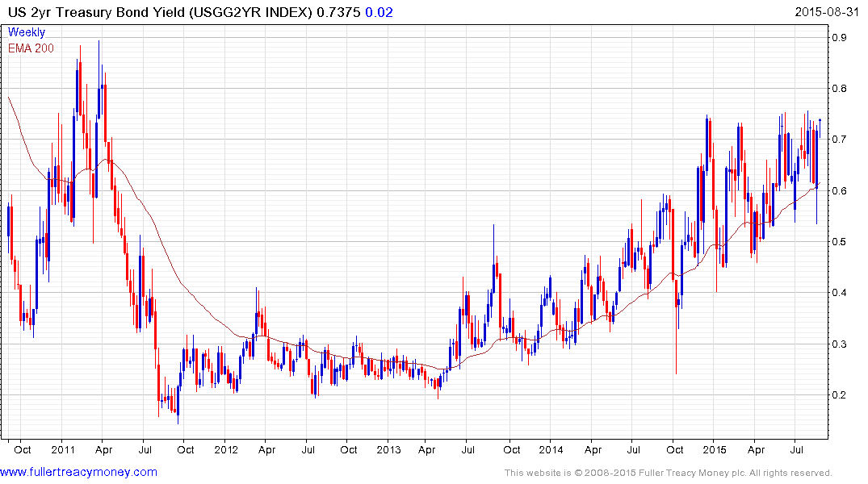The image size is (868, 484).
Task: Open the www.fullertreacymoney.com link
Action: point(79,472)
